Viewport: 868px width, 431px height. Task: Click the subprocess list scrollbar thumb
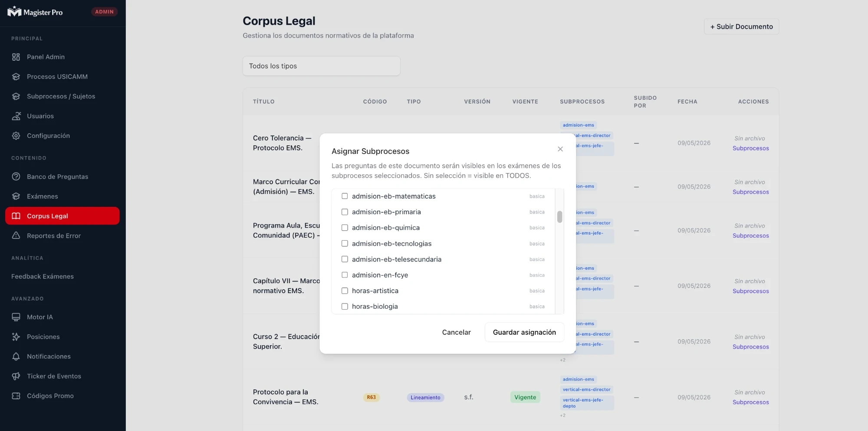point(559,217)
